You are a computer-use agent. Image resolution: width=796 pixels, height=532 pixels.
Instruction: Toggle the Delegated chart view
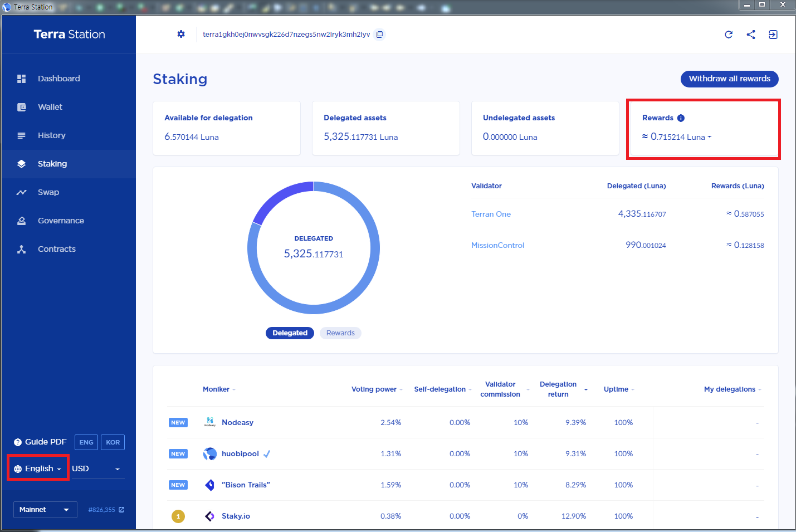(290, 333)
